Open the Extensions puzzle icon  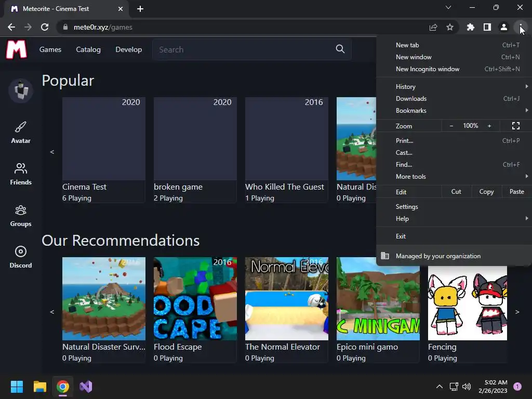click(x=471, y=27)
